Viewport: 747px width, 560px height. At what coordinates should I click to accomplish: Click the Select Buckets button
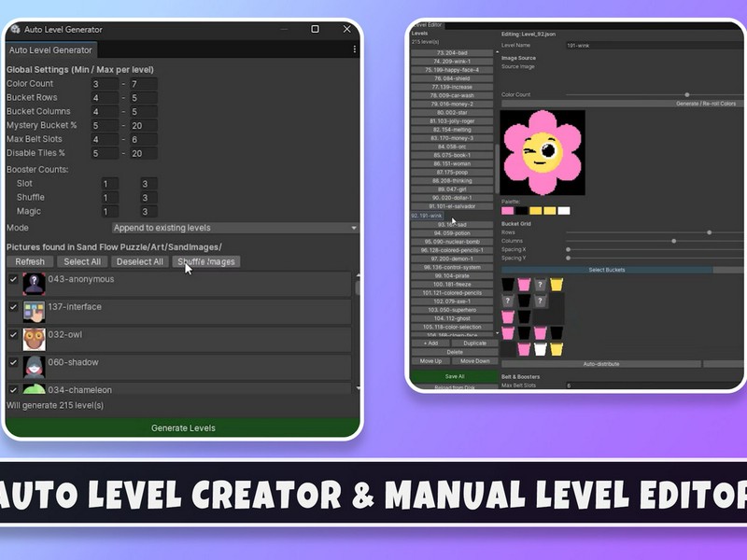606,270
